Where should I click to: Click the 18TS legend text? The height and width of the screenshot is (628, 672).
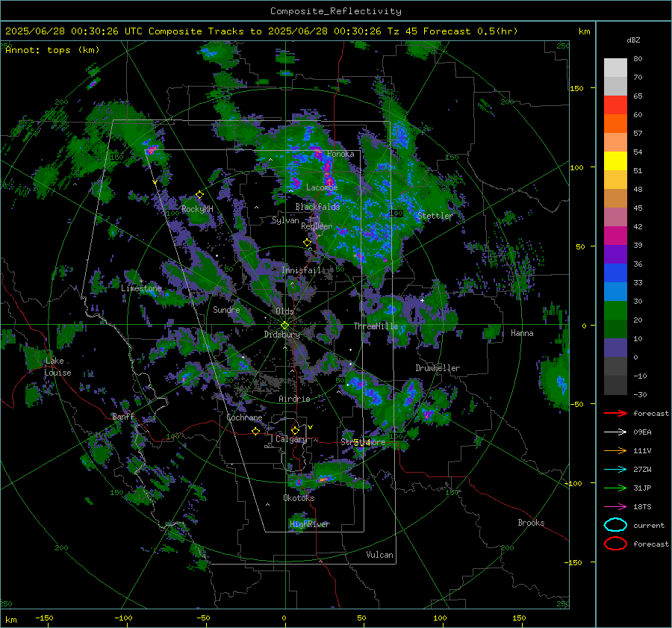point(642,507)
